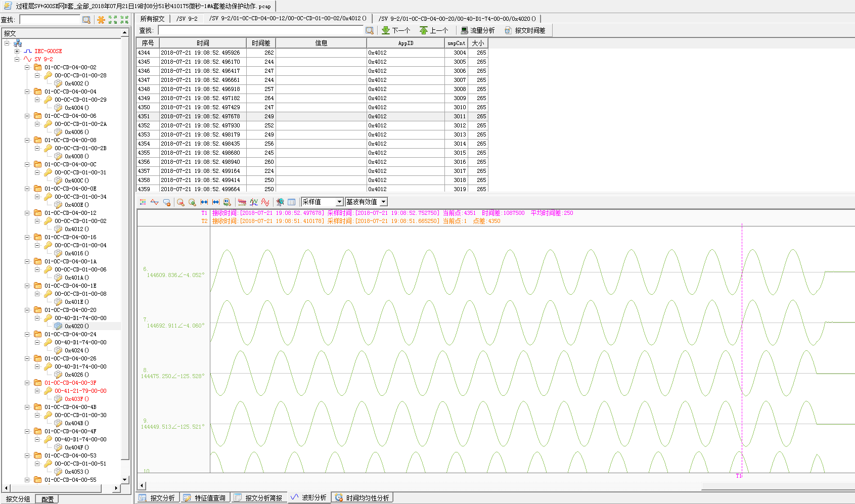Select the 00-0C-CD-01-00-28 key node

click(80, 75)
